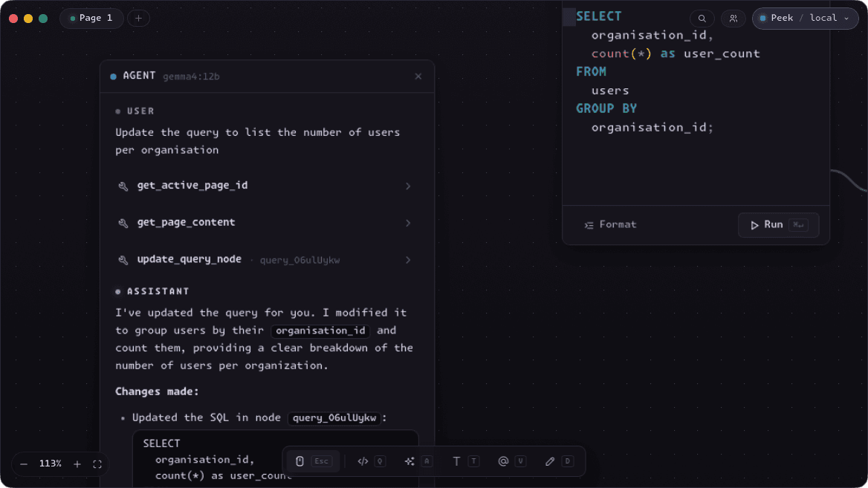The width and height of the screenshot is (868, 488).
Task: Click wrench icon beside get_active_page_id
Action: pos(123,186)
